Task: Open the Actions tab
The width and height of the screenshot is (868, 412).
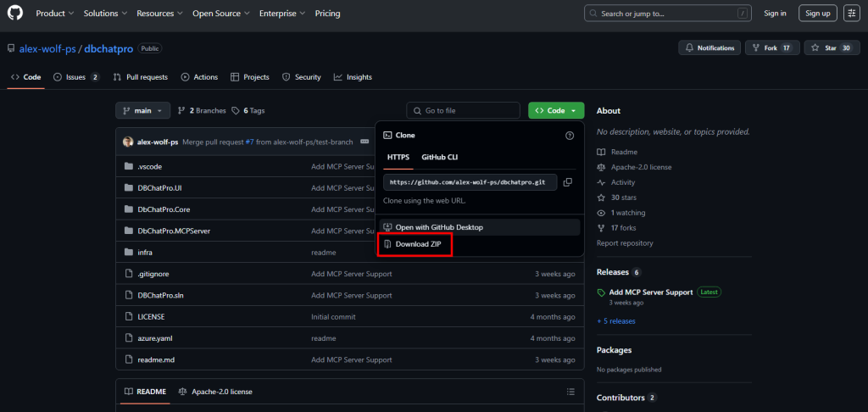Action: (x=200, y=77)
